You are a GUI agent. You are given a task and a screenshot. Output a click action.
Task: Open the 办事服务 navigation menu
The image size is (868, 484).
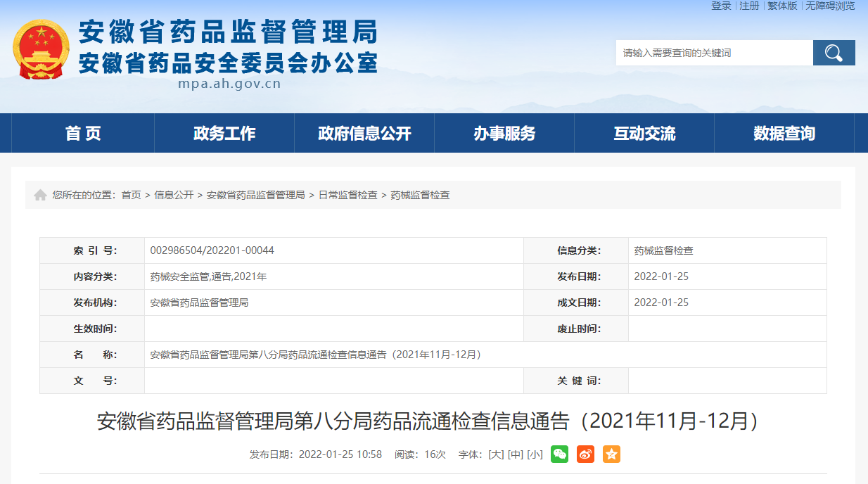click(x=504, y=133)
